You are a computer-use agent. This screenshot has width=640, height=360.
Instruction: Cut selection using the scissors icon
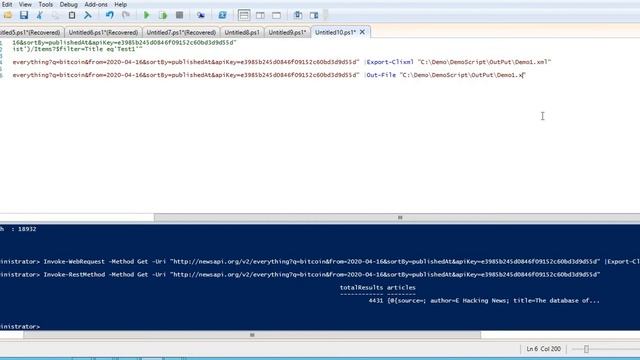(40, 16)
